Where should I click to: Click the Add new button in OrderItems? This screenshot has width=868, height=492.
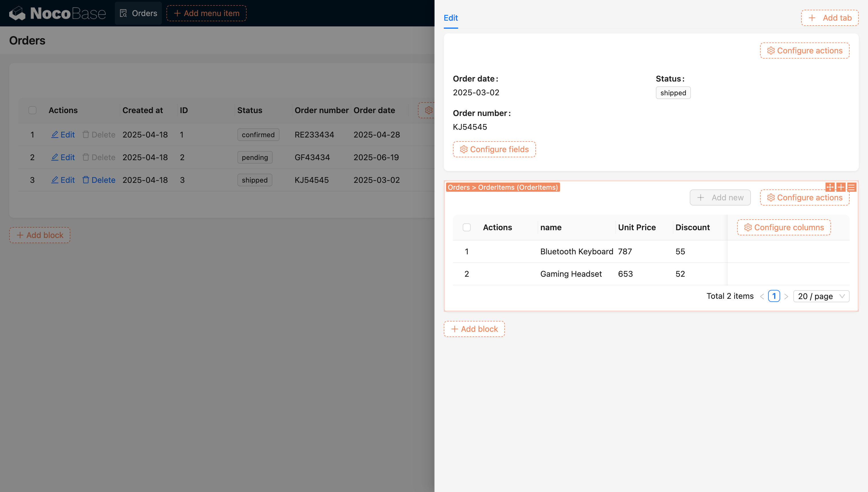720,197
